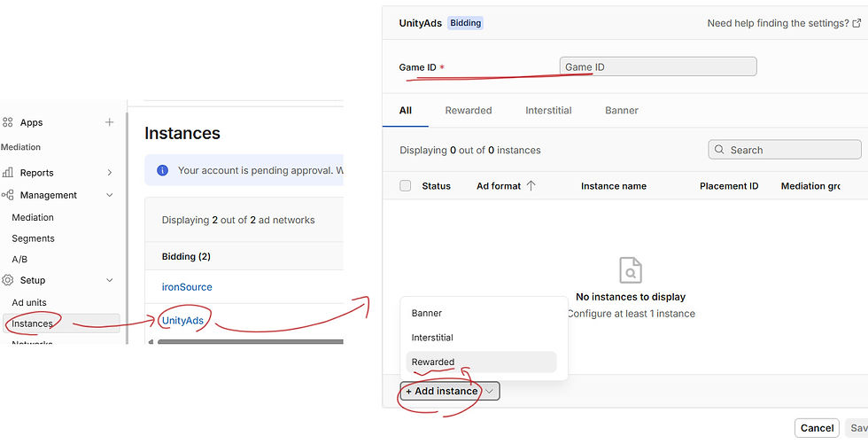Screen dimensions: 868x444
Task: Toggle the select-all checkbox in table header
Action: pos(406,186)
